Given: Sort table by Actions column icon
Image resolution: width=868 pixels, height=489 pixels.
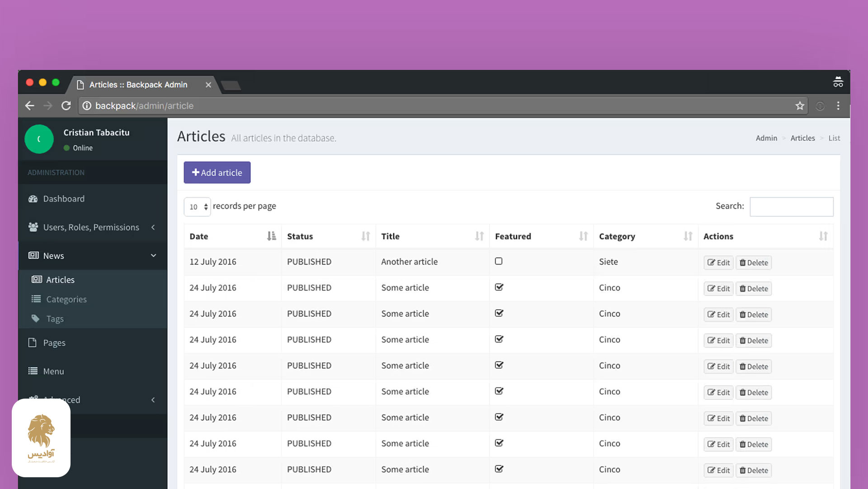Looking at the screenshot, I should tap(823, 236).
